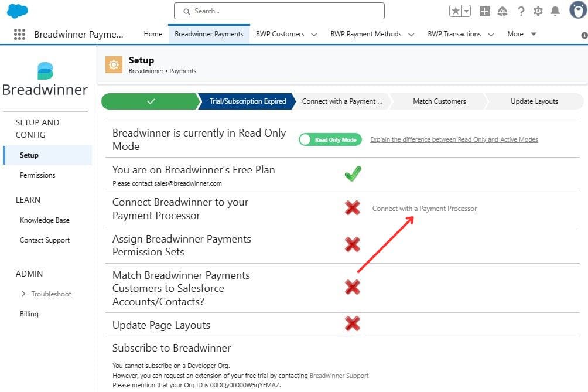View notifications bell icon
This screenshot has height=392, width=588.
[555, 11]
